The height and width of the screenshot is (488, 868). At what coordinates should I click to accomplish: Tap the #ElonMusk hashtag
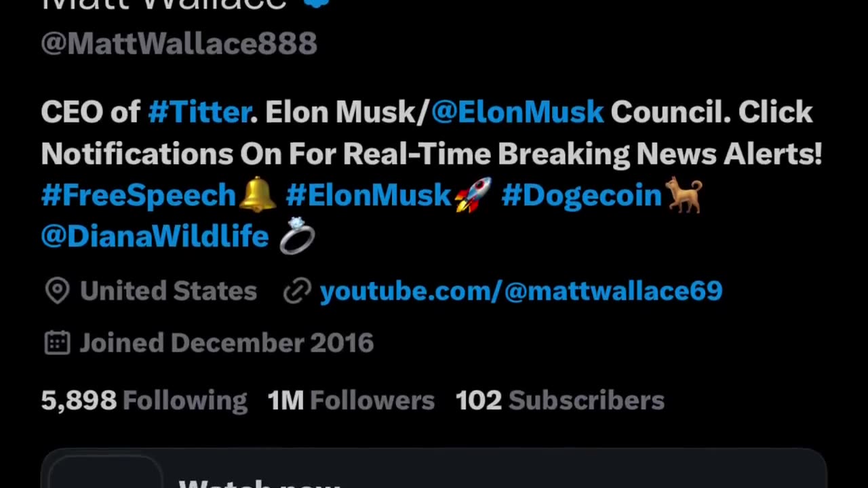(x=368, y=195)
